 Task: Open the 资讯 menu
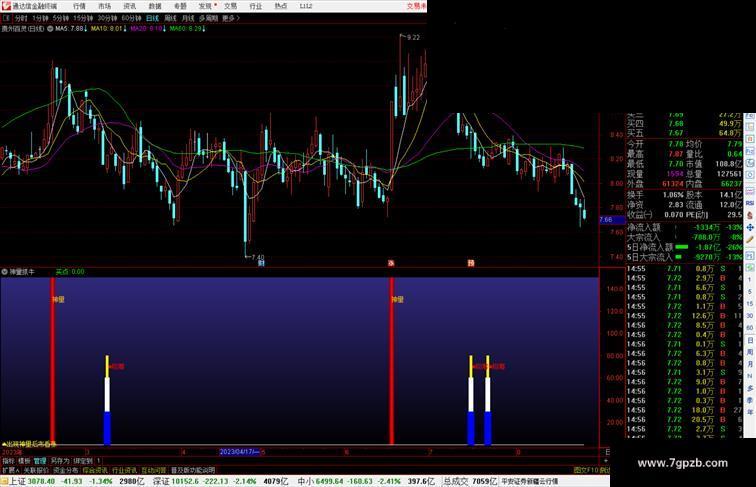[129, 6]
